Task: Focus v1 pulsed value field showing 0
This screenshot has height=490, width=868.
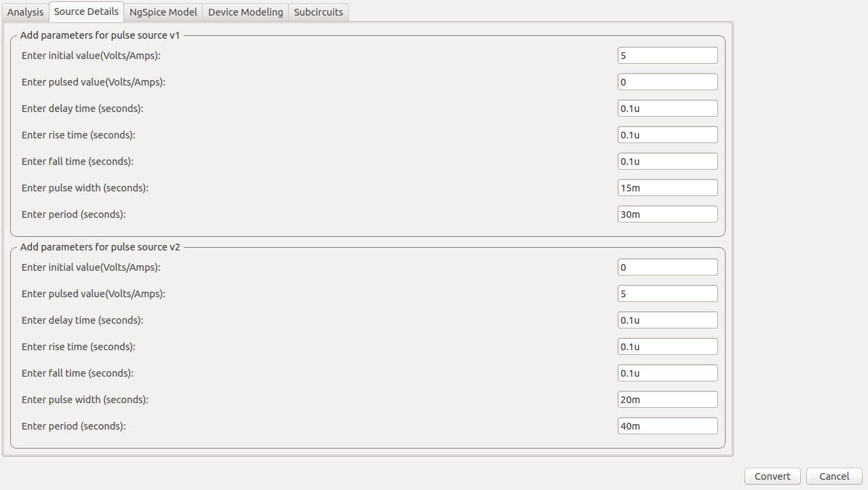Action: (667, 82)
